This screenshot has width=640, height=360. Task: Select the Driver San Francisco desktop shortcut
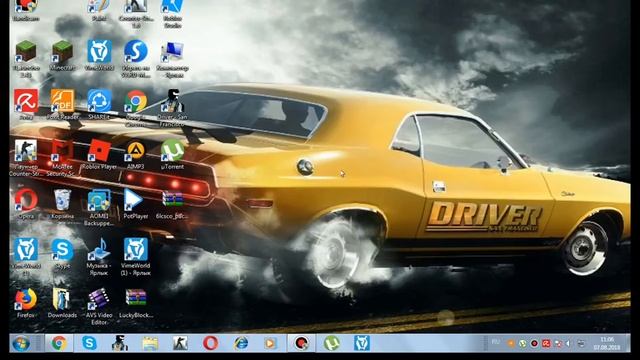tap(172, 108)
